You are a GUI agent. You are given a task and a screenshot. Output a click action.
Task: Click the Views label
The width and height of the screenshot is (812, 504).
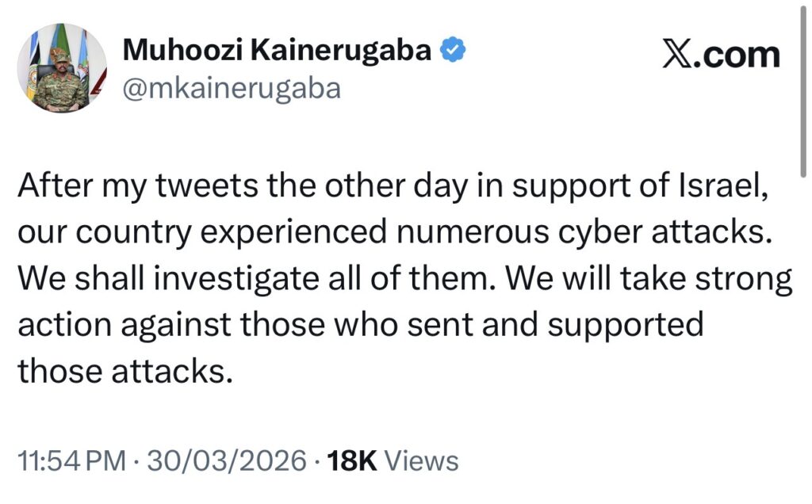425,461
